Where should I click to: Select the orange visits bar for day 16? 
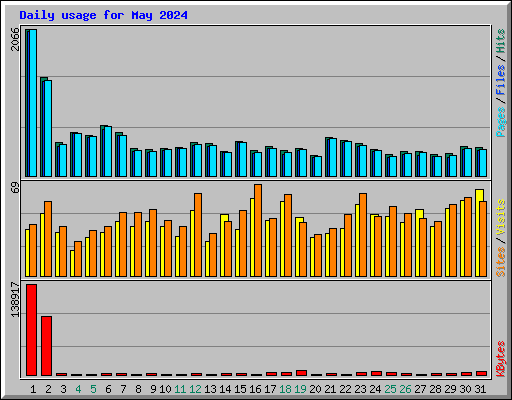(x=258, y=230)
